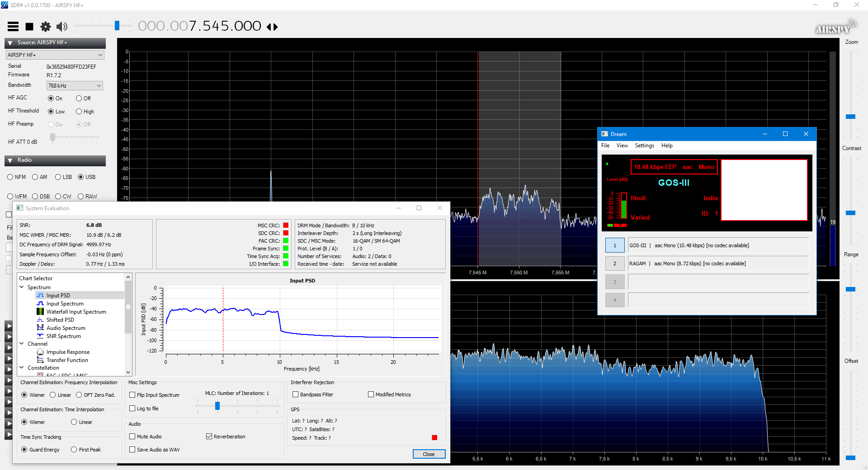Open Bandwidth 768 kHz dropdown
This screenshot has width=868, height=470.
pos(75,86)
